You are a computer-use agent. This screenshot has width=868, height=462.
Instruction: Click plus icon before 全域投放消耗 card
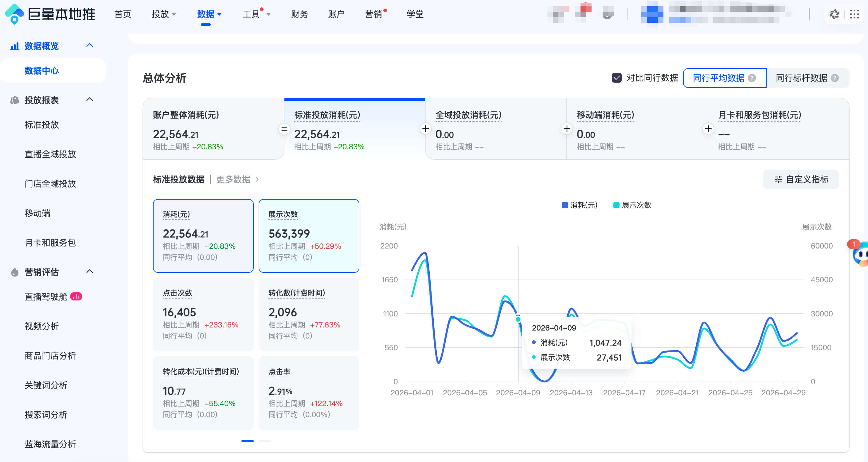point(426,129)
